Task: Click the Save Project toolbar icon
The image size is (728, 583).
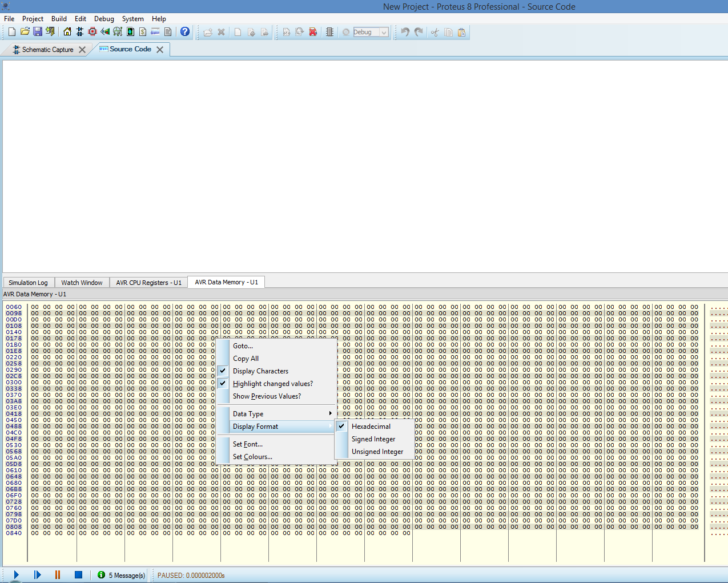Action: (38, 32)
